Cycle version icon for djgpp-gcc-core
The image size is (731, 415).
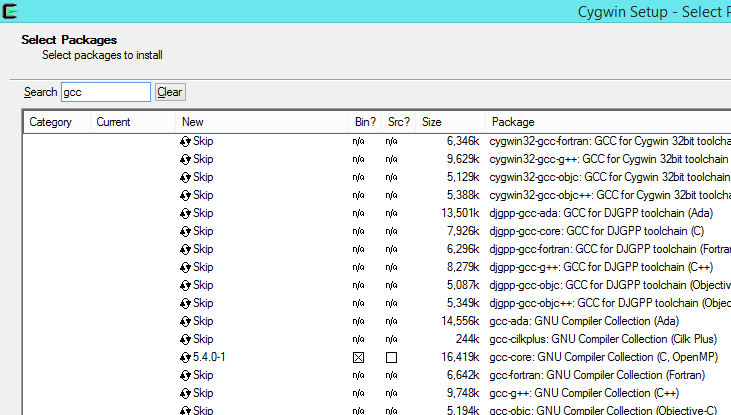[186, 232]
